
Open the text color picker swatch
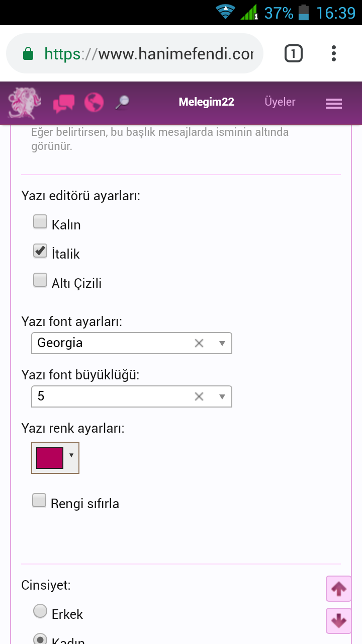pyautogui.click(x=55, y=458)
